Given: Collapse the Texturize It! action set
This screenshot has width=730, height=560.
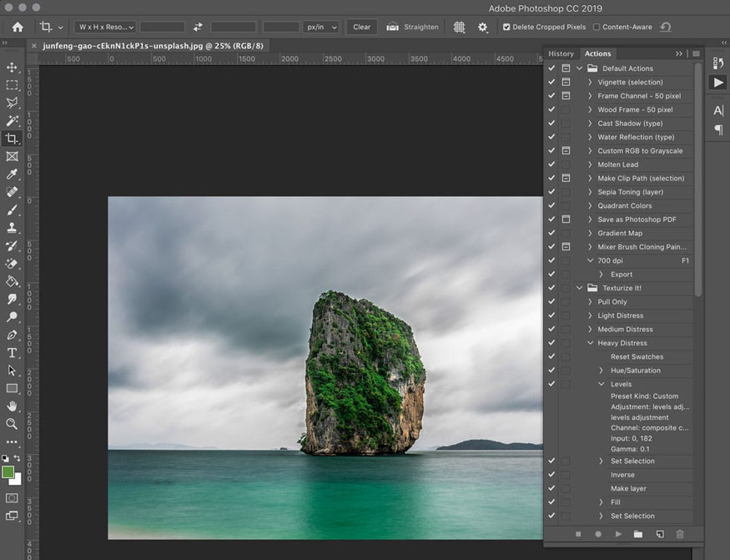Looking at the screenshot, I should [x=580, y=288].
